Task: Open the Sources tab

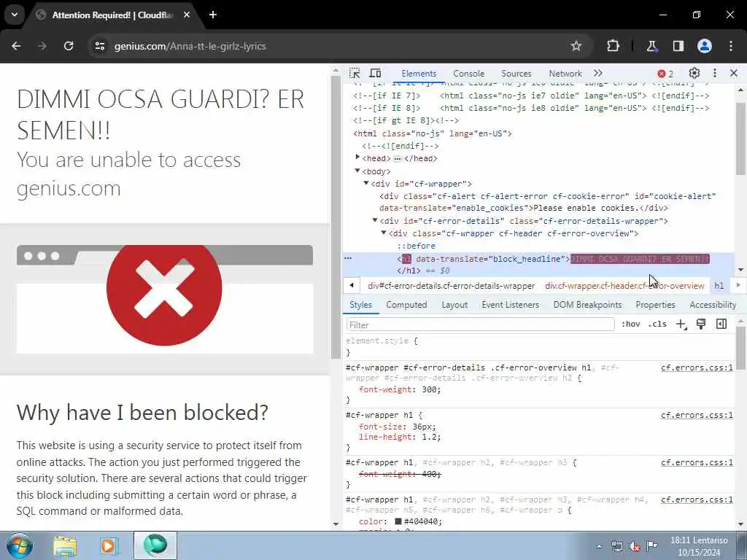Action: click(x=516, y=74)
